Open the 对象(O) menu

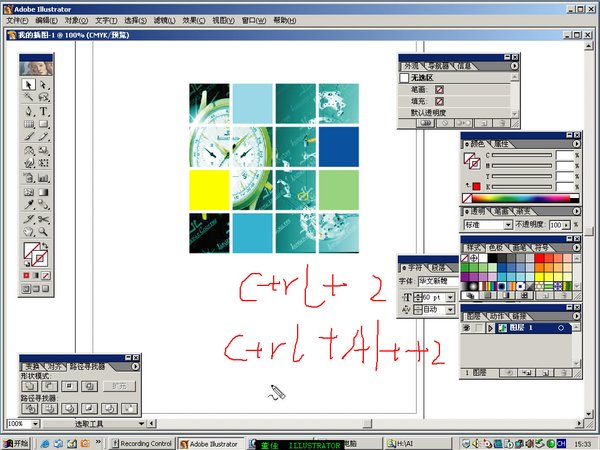coord(76,20)
